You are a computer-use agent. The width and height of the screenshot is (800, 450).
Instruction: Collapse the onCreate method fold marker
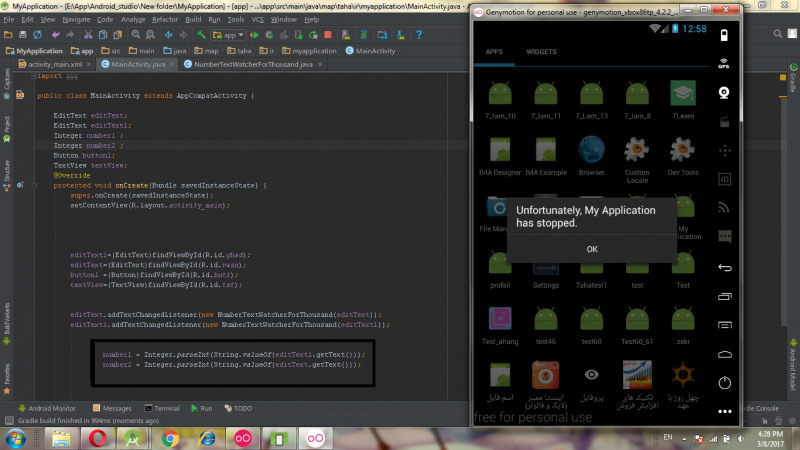click(34, 186)
